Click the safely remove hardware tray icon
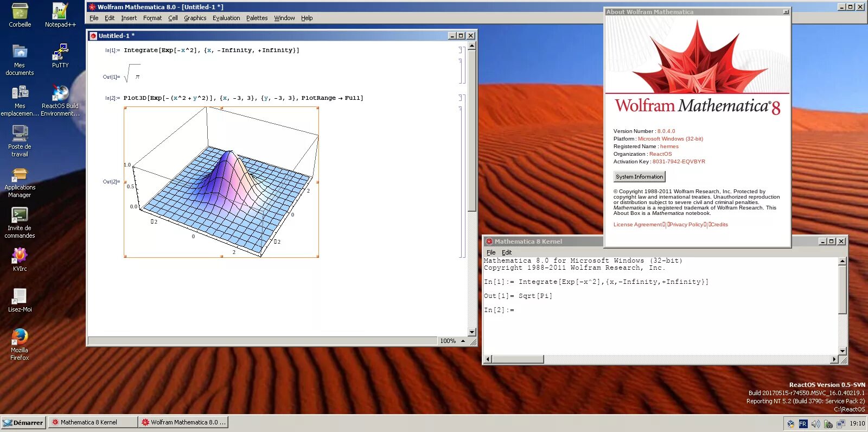Image resolution: width=868 pixels, height=432 pixels. point(828,424)
